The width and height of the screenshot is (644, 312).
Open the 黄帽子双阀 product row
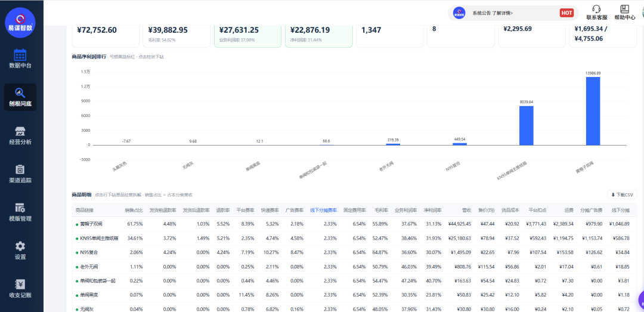pyautogui.click(x=354, y=224)
